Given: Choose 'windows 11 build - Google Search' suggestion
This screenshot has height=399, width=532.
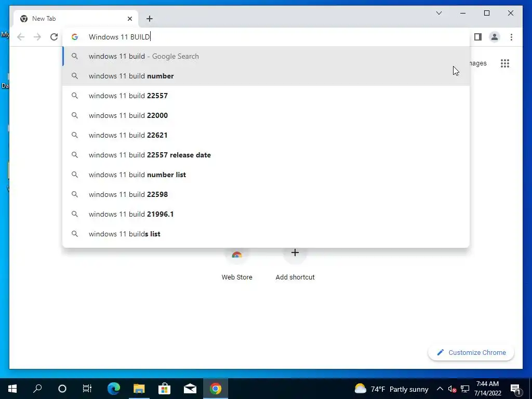Looking at the screenshot, I should coord(267,56).
